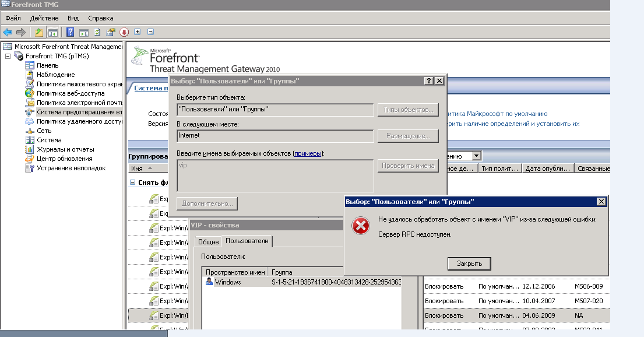Click the minus collapse icon in toolbar
The height and width of the screenshot is (337, 644).
coord(151,31)
